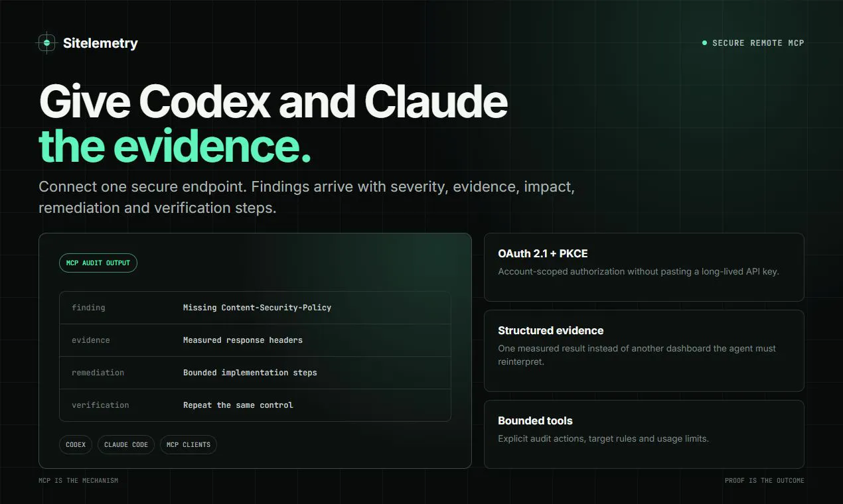
Task: Click the 'evidence' row label
Action: (91, 340)
